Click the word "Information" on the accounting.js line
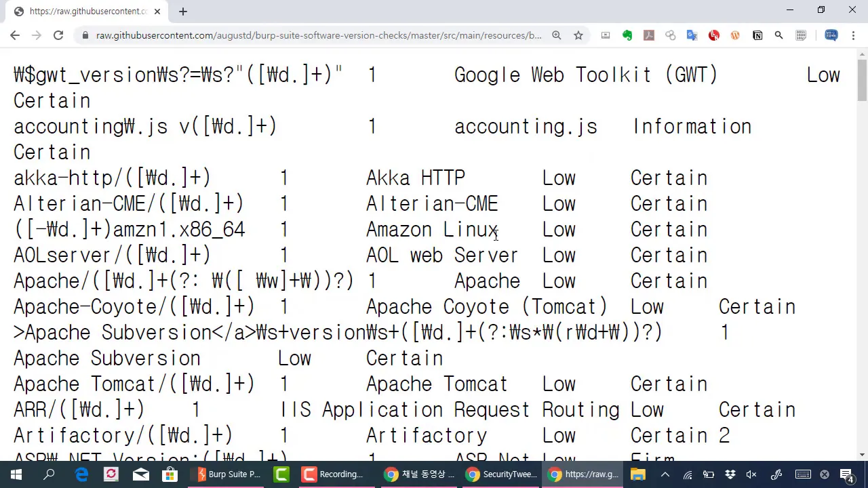Image resolution: width=868 pixels, height=488 pixels. (692, 126)
